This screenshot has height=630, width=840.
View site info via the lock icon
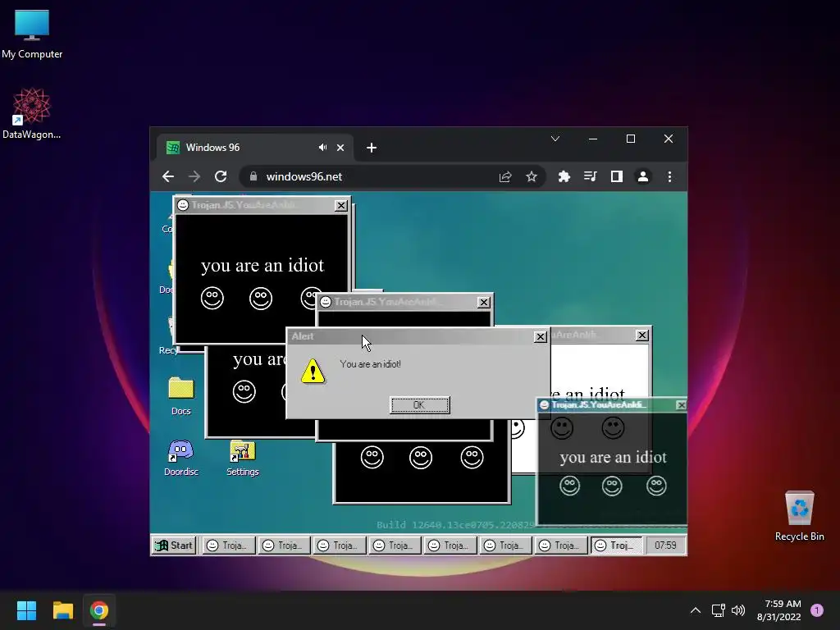coord(253,176)
